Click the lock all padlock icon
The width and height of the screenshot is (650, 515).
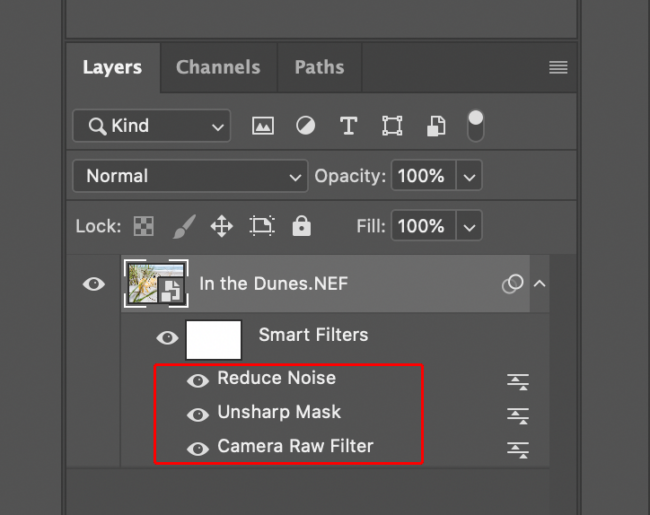[x=301, y=226]
